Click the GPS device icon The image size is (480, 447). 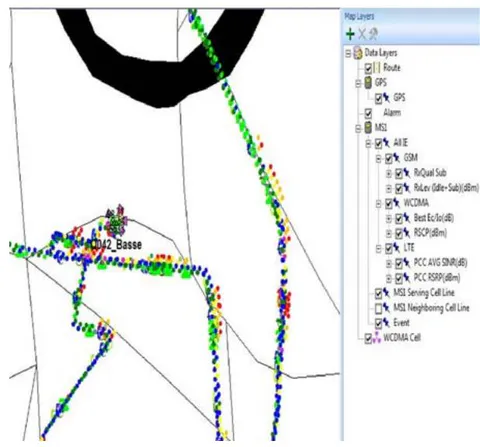tap(368, 83)
